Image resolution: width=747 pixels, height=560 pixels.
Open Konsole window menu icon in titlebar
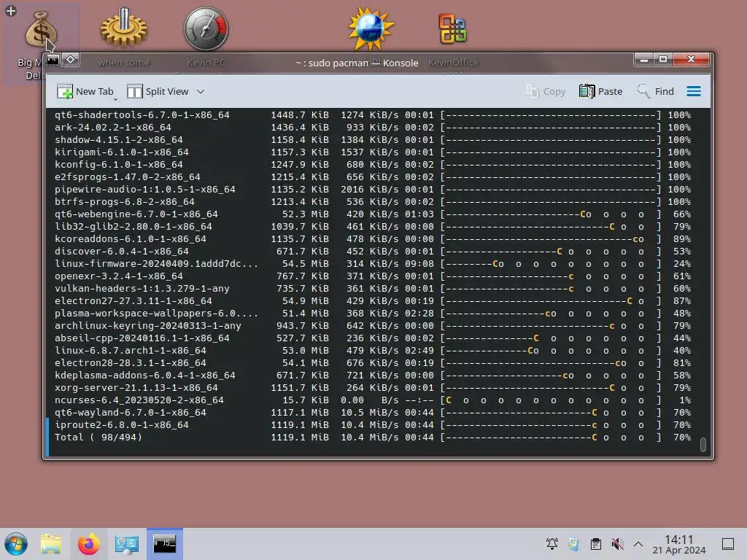[x=53, y=60]
